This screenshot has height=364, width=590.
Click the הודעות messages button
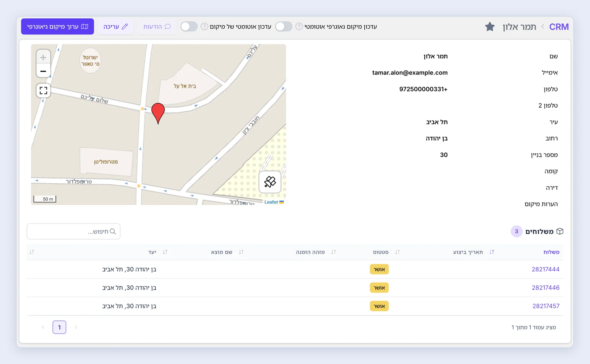pyautogui.click(x=157, y=27)
